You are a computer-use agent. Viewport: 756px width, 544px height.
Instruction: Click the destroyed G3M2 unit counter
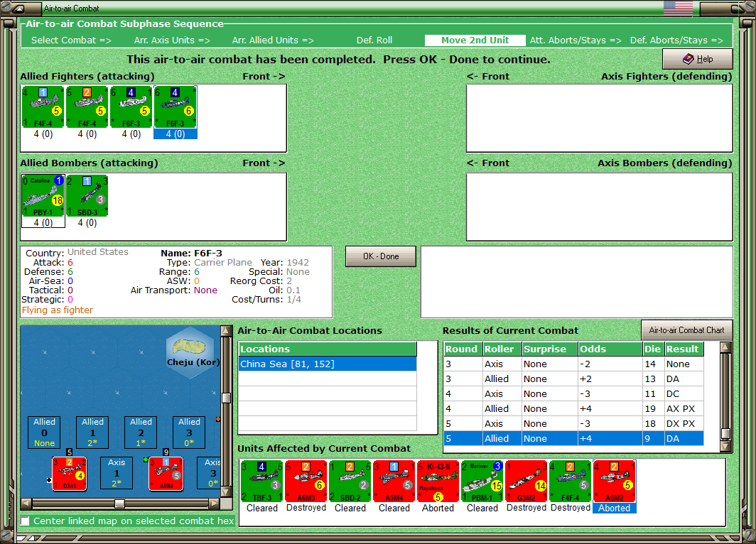[526, 482]
